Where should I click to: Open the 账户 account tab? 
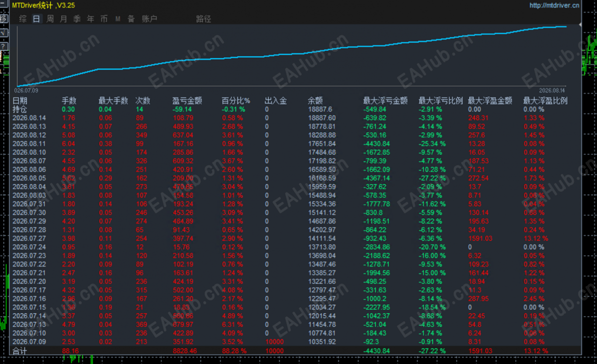pyautogui.click(x=149, y=19)
